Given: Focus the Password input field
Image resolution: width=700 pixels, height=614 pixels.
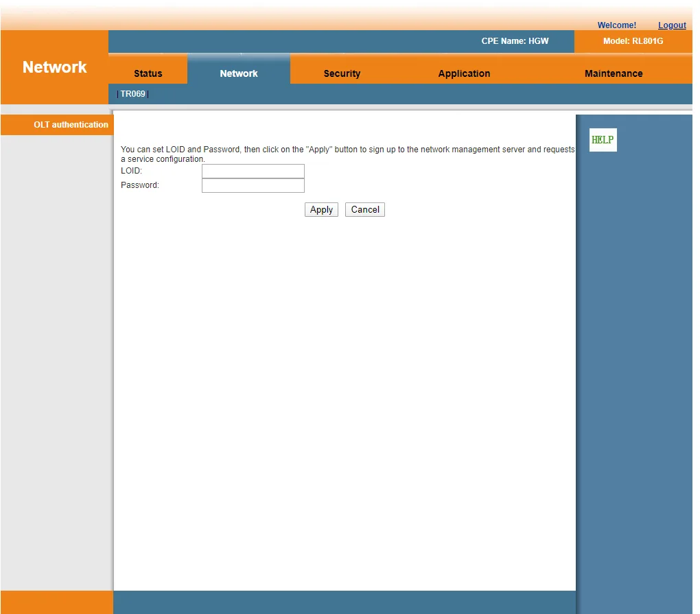Looking at the screenshot, I should pyautogui.click(x=253, y=186).
